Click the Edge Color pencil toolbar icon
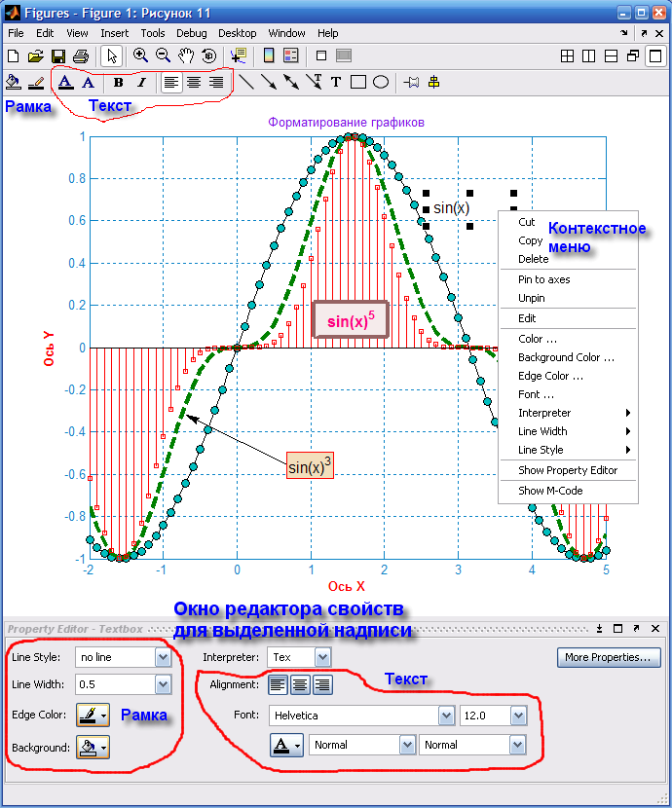This screenshot has width=672, height=808. tap(36, 83)
